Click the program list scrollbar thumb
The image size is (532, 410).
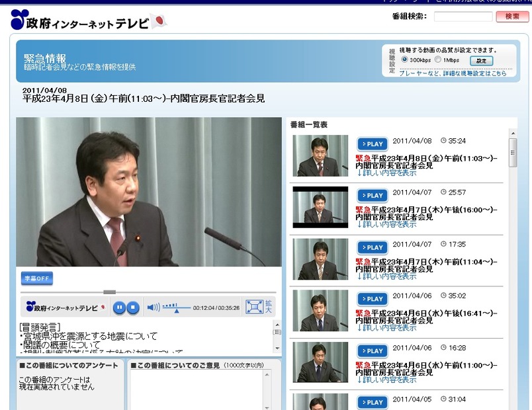[x=513, y=153]
